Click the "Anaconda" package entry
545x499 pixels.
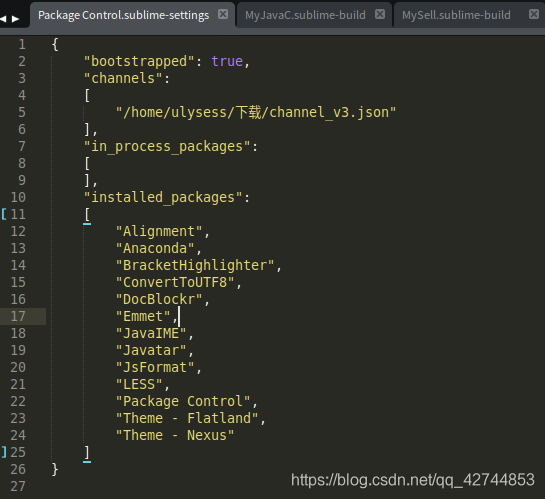pos(155,248)
